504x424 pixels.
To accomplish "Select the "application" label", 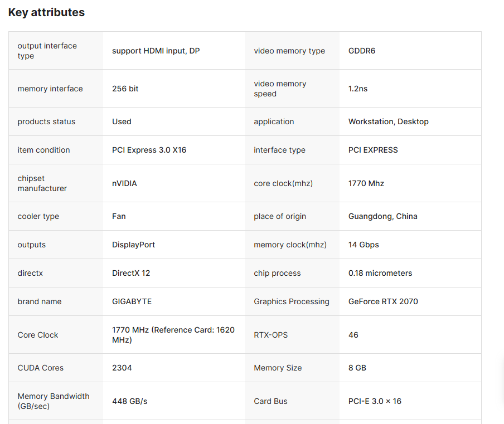I will pyautogui.click(x=274, y=121).
